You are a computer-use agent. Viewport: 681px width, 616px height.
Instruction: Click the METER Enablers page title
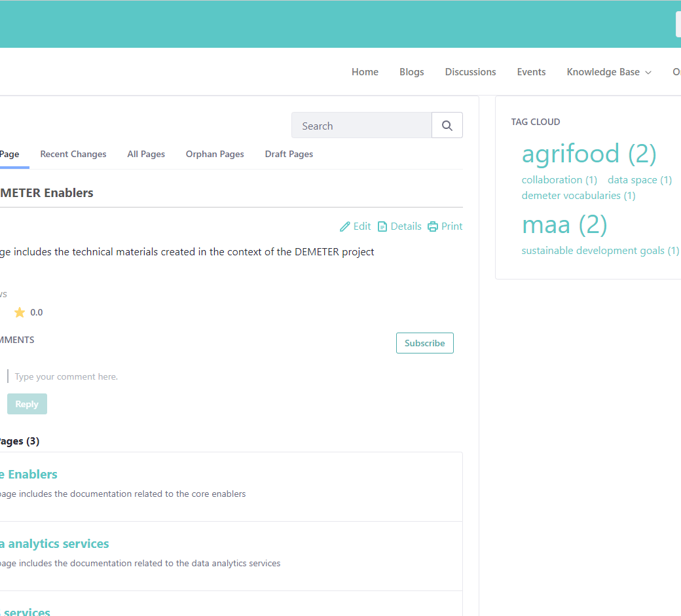(46, 192)
